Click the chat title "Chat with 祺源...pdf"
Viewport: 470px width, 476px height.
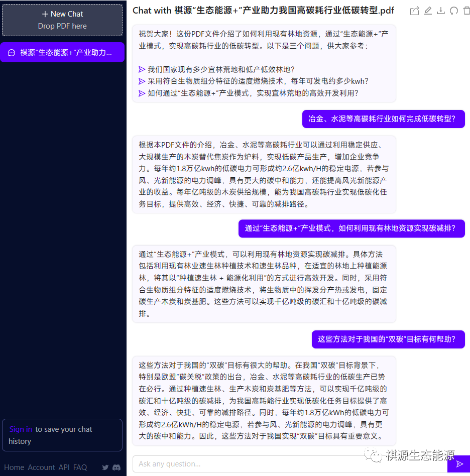(263, 11)
